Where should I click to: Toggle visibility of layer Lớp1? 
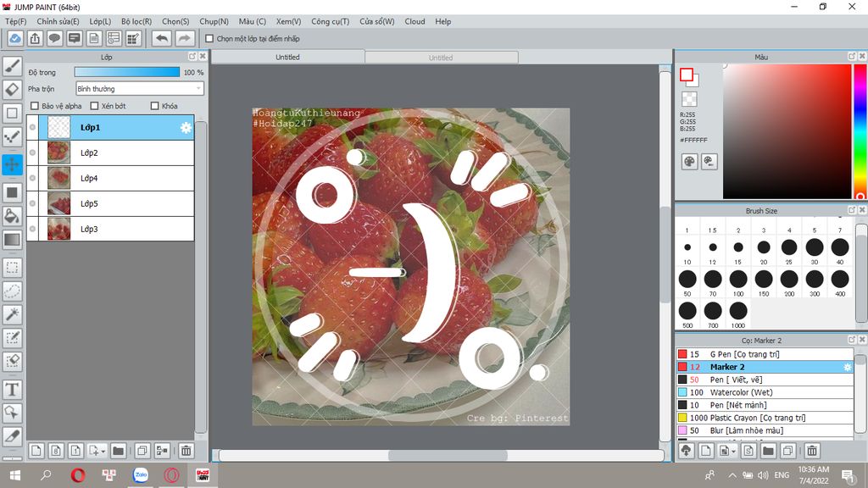pyautogui.click(x=33, y=127)
